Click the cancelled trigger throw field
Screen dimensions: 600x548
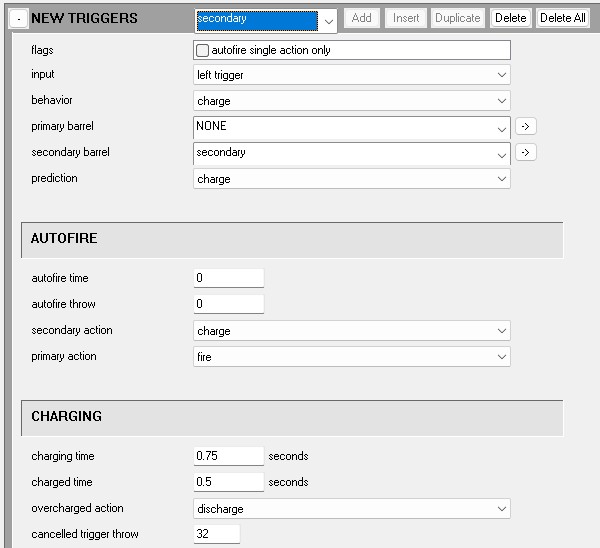216,534
